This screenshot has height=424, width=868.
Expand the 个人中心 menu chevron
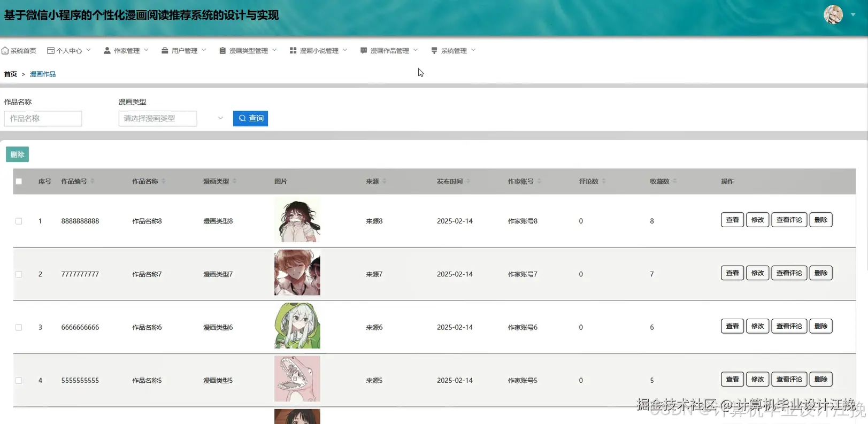tap(88, 50)
